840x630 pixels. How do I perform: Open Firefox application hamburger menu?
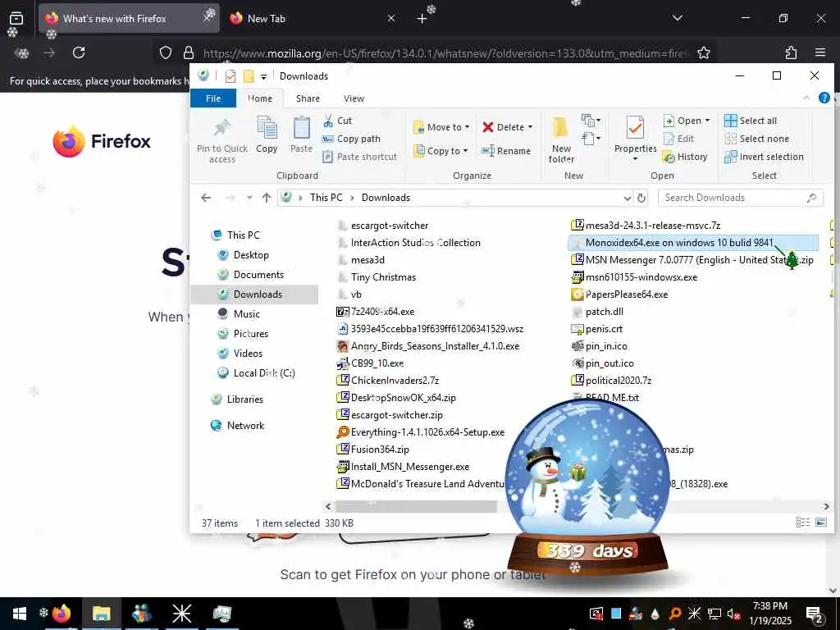[820, 52]
